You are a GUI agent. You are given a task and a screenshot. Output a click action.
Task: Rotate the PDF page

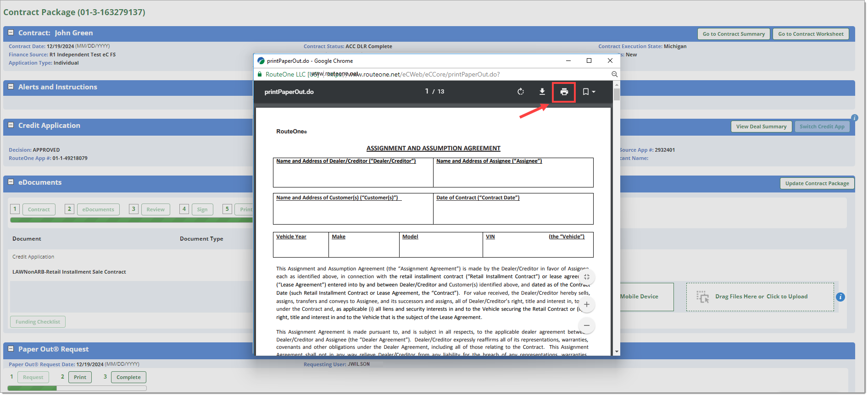click(x=520, y=92)
